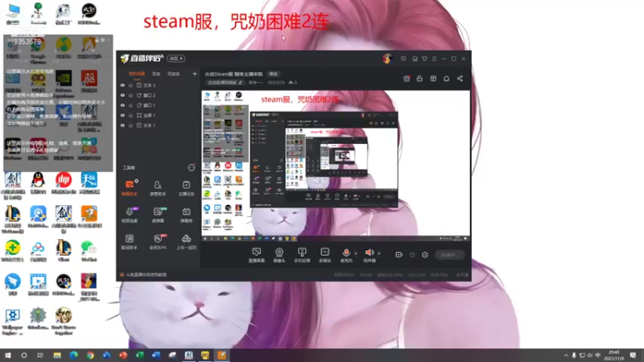
Task: Open the 房管助手 tool
Action: 158,187
